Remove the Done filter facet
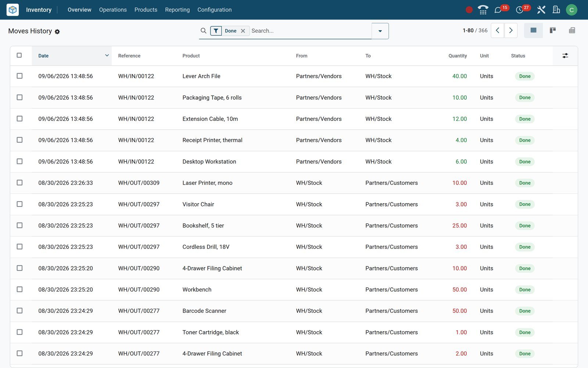This screenshot has height=368, width=588. tap(243, 31)
